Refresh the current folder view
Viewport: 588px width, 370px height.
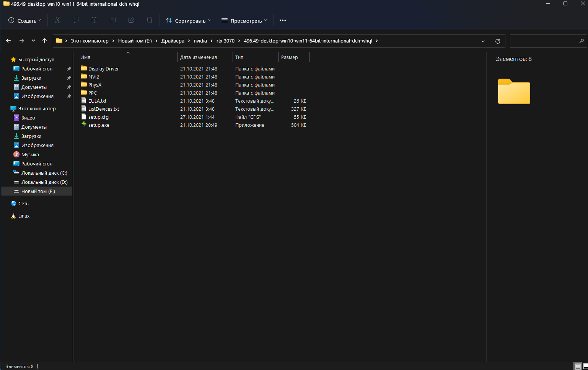point(498,41)
